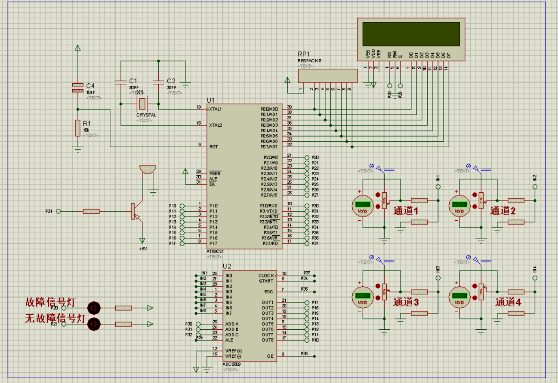Adjust the 通道4 potentiometer slider body
Viewport: 558px width, 383px height.
pos(481,292)
